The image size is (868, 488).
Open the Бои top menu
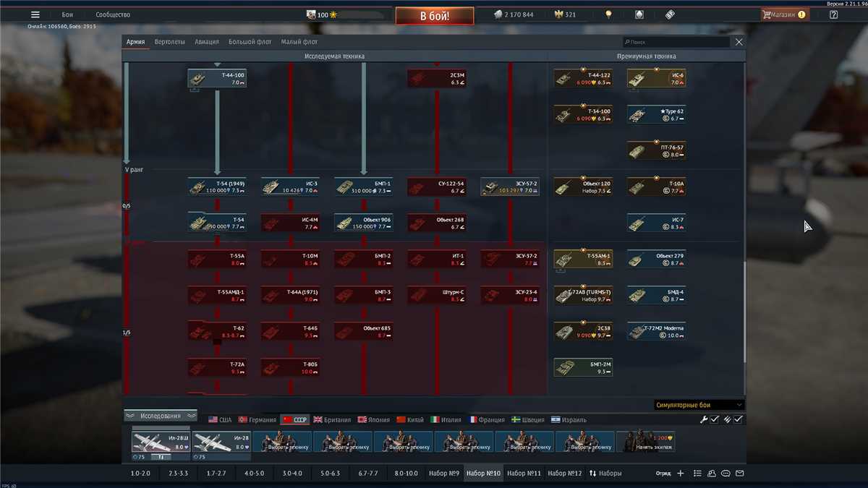pos(67,14)
